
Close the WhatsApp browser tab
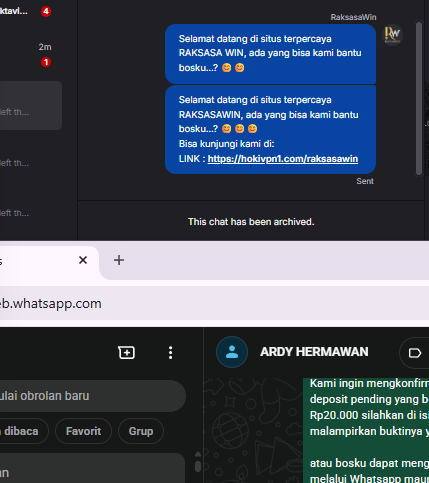click(x=83, y=260)
